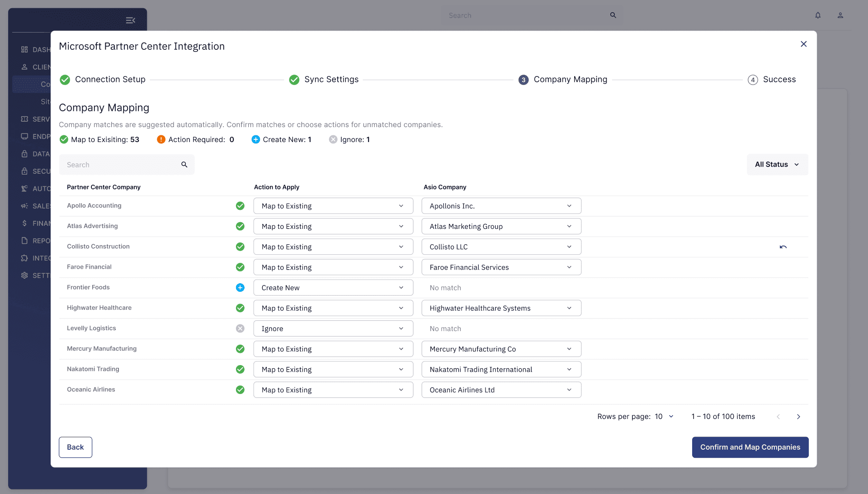The image size is (868, 494).
Task: Go to the Sync Settings step
Action: pyautogui.click(x=324, y=80)
